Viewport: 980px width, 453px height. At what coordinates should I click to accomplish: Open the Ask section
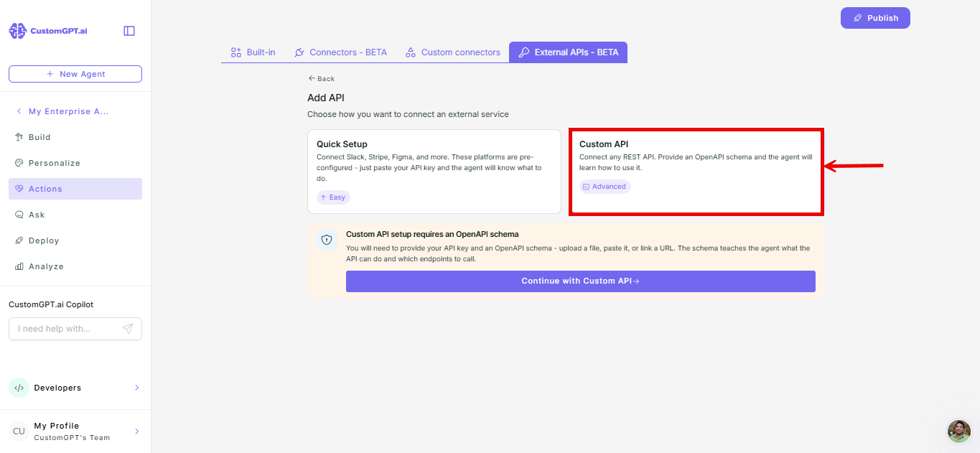[75, 215]
